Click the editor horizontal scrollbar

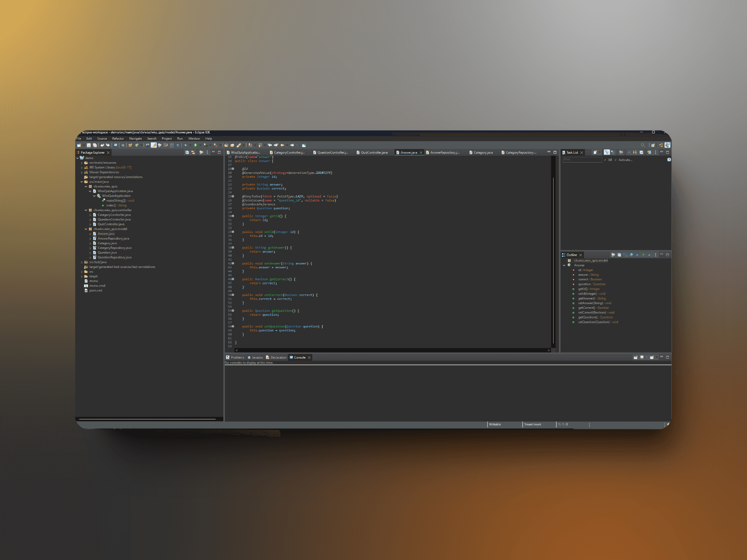pos(392,350)
